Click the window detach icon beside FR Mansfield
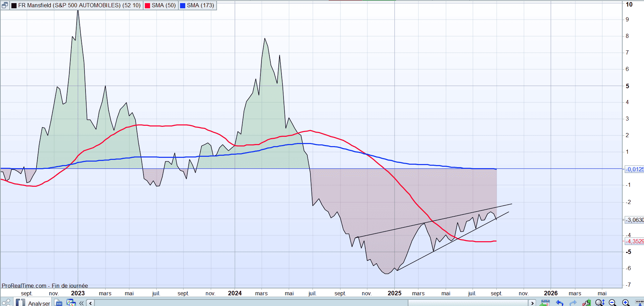 point(5,5)
